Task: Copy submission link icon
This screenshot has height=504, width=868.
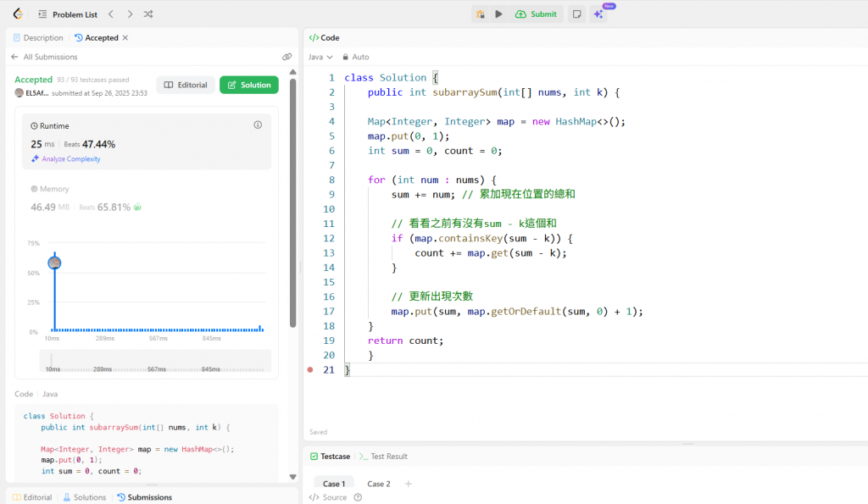Action: (287, 57)
